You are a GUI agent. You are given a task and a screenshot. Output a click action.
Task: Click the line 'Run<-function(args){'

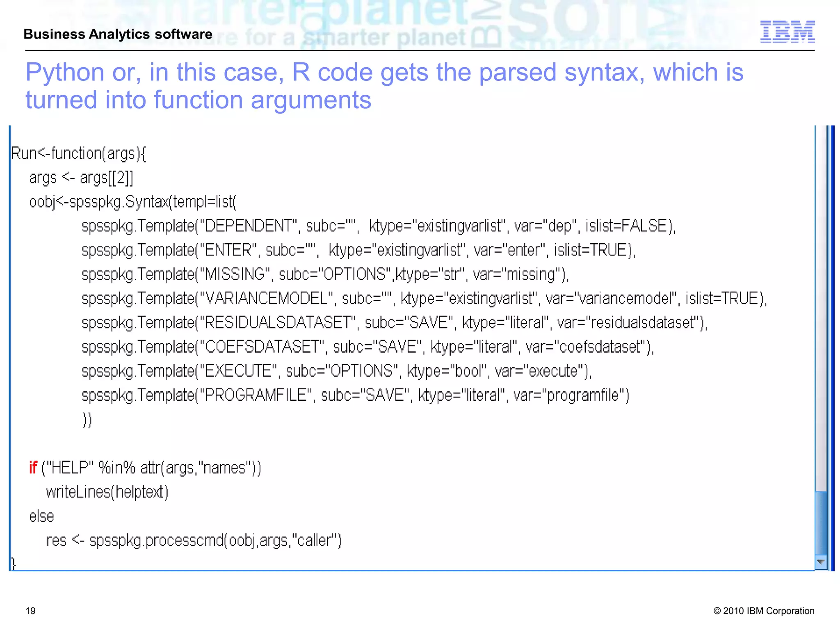click(x=79, y=154)
